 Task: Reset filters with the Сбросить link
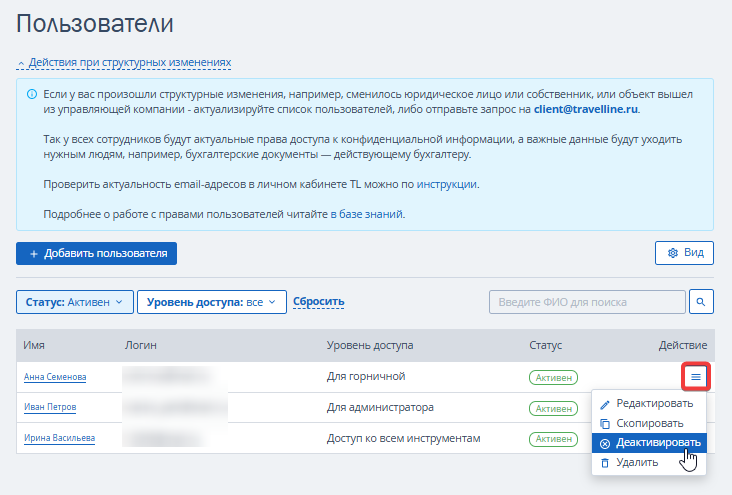click(318, 302)
